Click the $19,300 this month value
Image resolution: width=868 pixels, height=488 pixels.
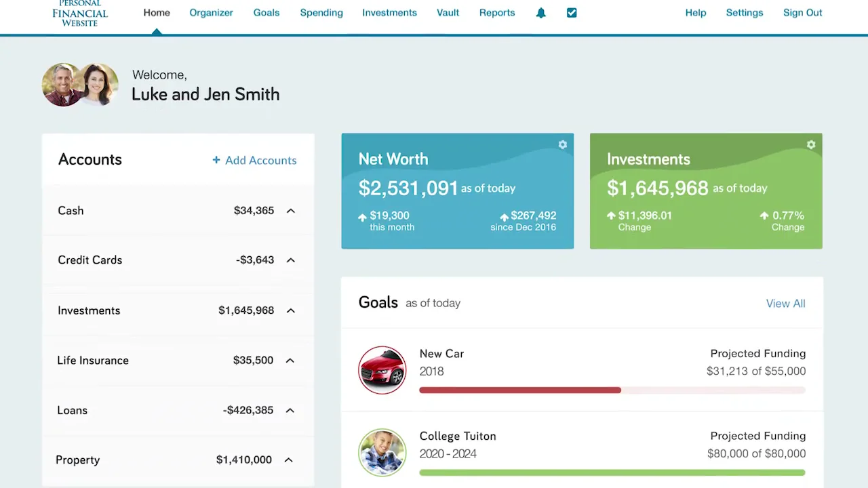(x=389, y=216)
